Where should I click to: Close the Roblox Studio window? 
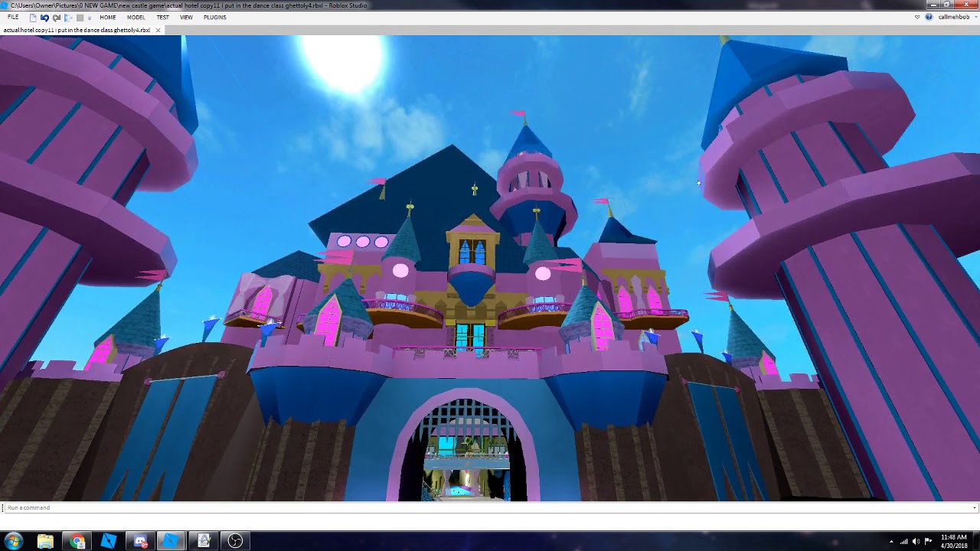tap(965, 5)
